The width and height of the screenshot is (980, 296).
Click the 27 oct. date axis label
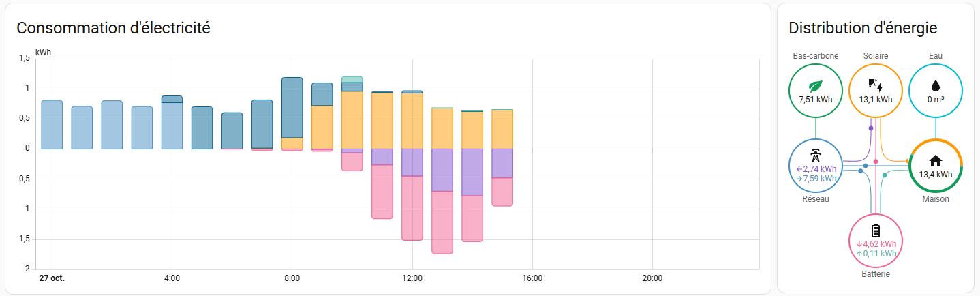(52, 278)
